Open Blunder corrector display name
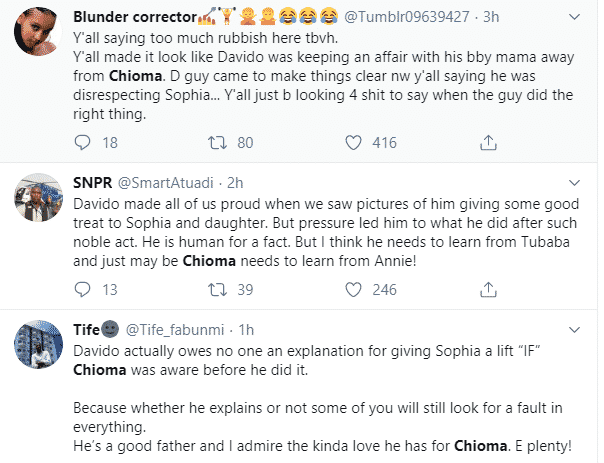604x463 pixels. [137, 17]
